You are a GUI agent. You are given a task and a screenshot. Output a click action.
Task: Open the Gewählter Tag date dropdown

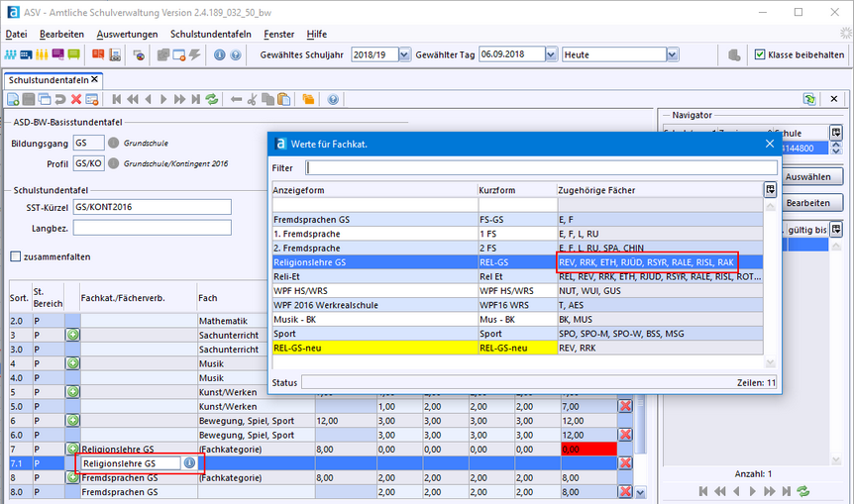(549, 55)
